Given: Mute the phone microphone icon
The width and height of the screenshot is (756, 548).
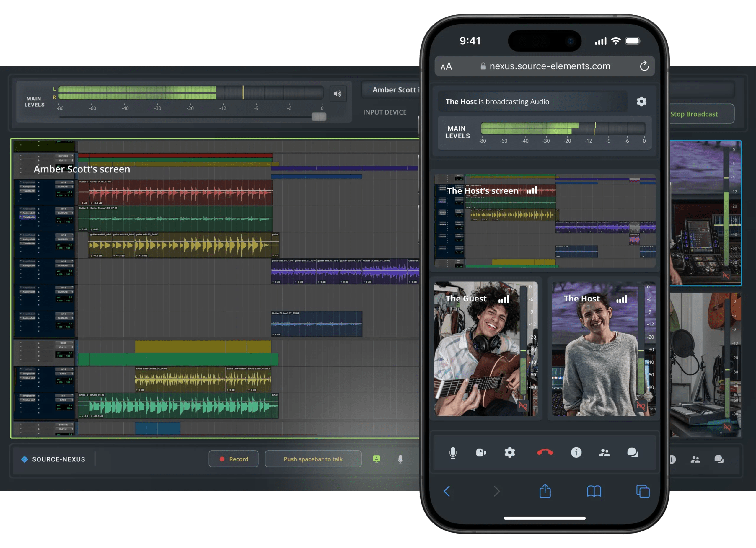Looking at the screenshot, I should pyautogui.click(x=453, y=453).
